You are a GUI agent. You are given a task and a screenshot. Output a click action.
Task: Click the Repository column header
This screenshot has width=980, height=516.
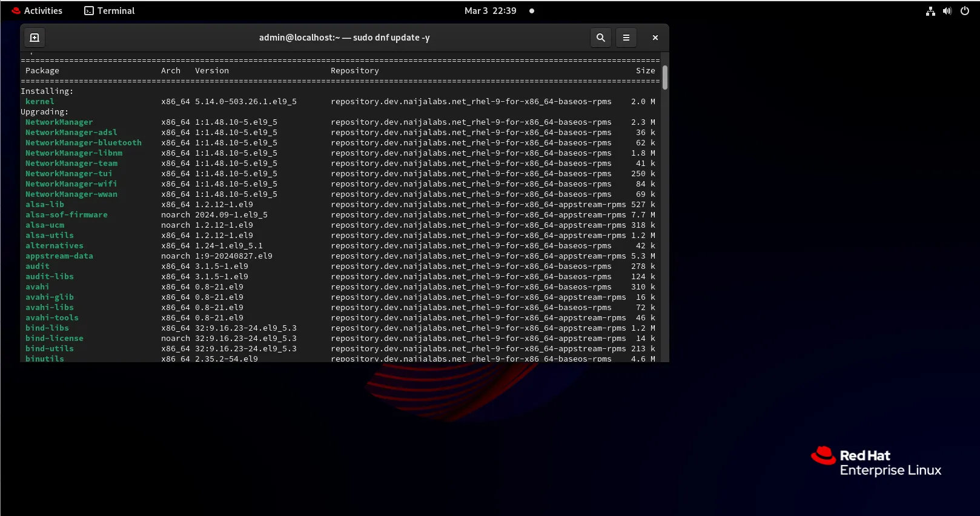pyautogui.click(x=355, y=71)
